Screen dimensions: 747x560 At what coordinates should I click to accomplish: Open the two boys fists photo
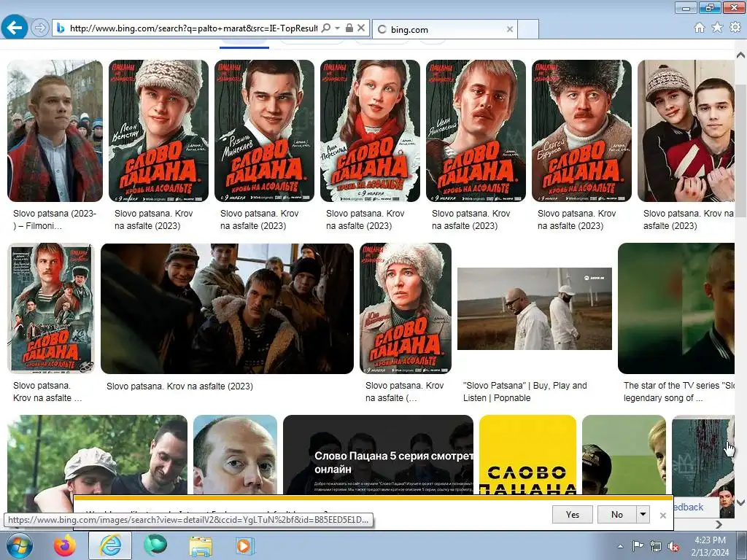(686, 131)
